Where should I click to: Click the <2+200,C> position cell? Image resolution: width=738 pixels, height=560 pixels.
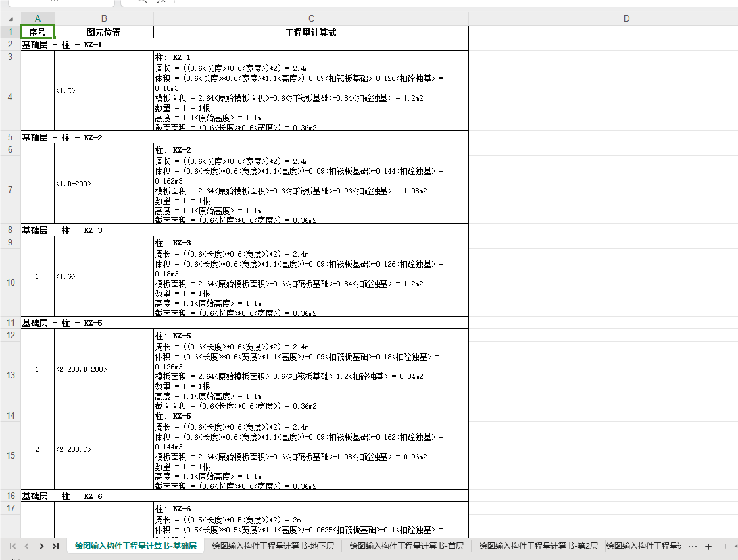pos(104,449)
